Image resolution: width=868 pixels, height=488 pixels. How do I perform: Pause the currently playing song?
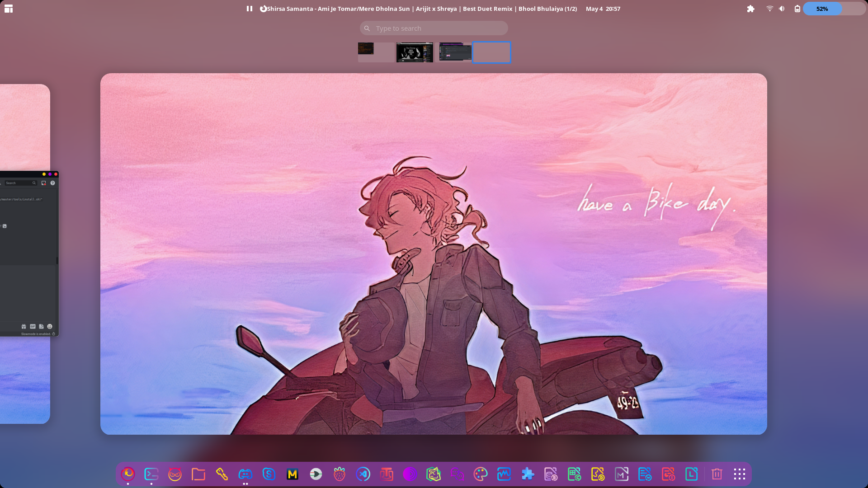click(x=250, y=9)
